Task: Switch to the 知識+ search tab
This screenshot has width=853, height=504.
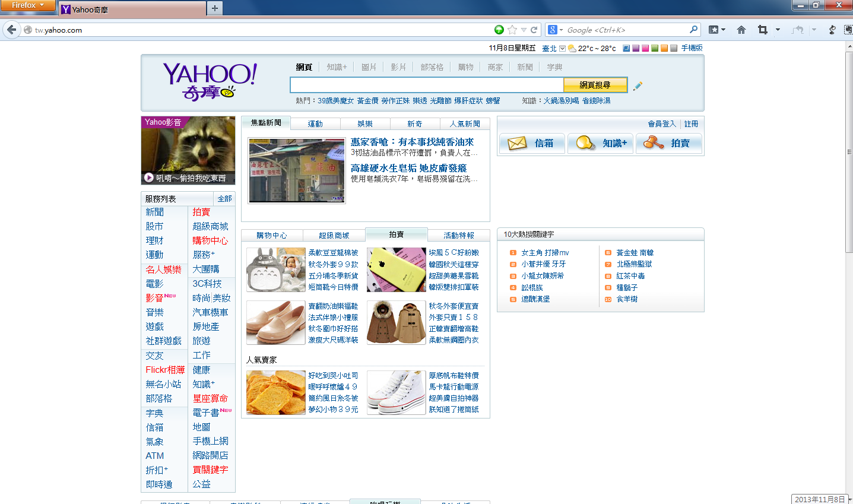Action: 337,67
